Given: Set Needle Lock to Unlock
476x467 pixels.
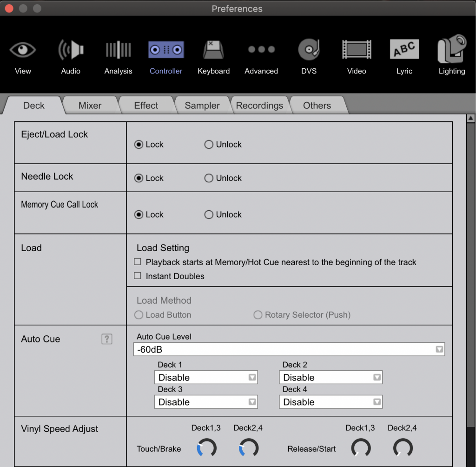Looking at the screenshot, I should [x=209, y=178].
